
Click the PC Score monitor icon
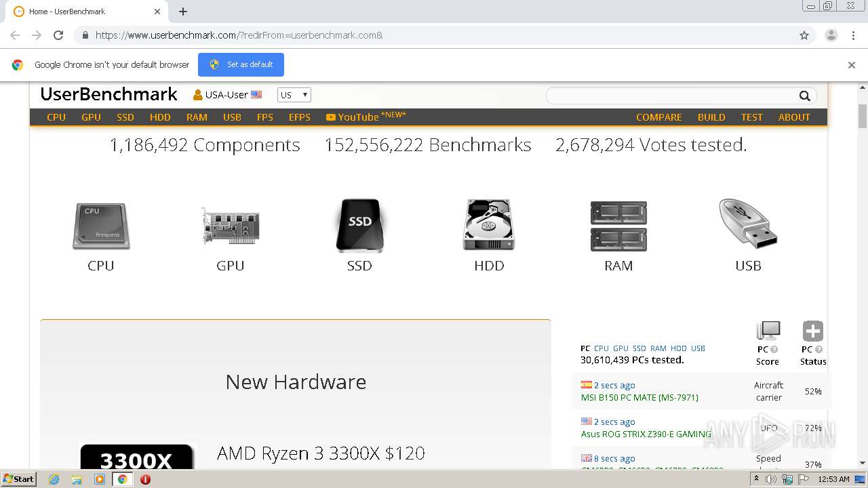point(768,331)
